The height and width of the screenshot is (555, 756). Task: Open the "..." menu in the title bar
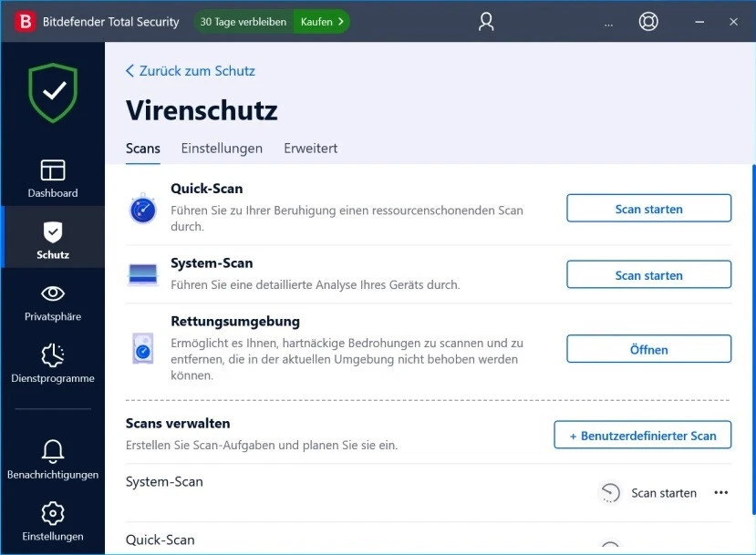(608, 25)
